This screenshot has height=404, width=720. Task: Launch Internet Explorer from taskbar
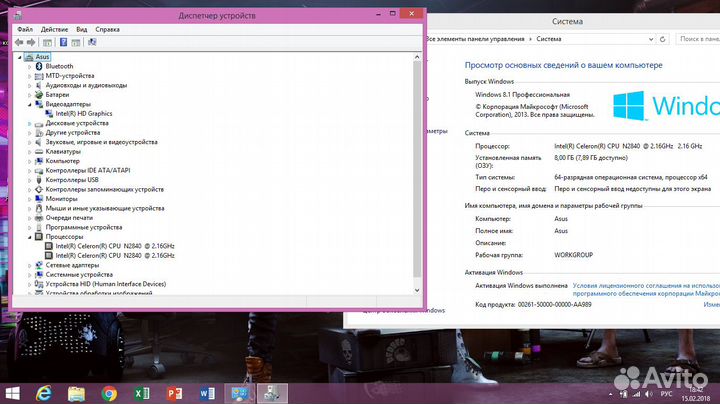point(44,393)
